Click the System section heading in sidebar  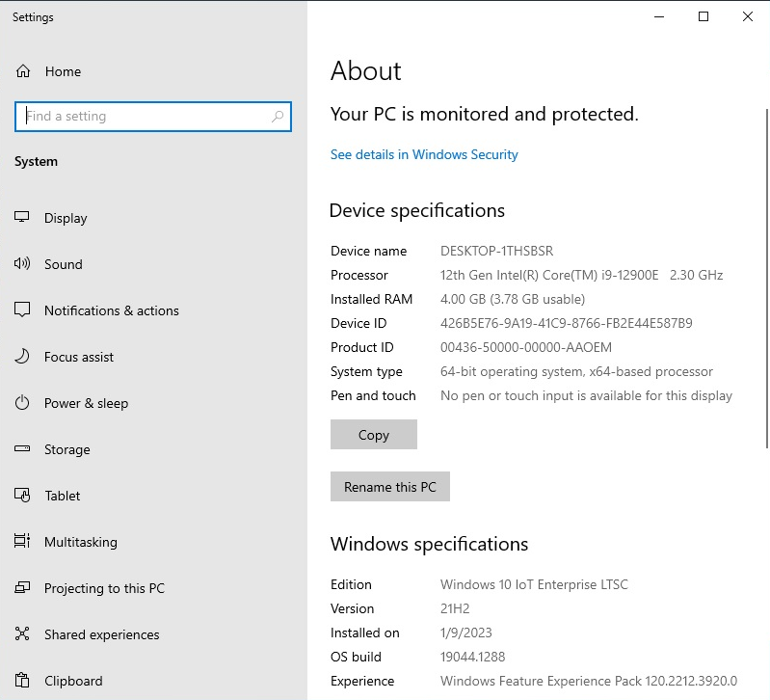tap(36, 162)
